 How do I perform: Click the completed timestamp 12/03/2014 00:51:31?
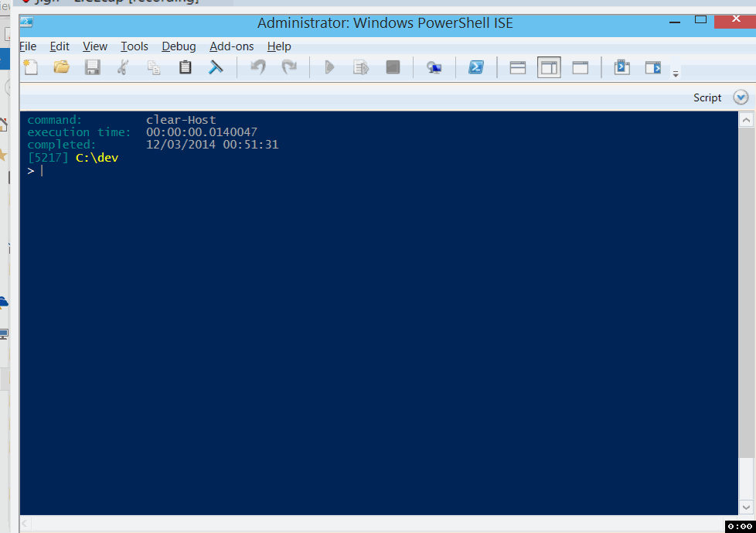(212, 144)
